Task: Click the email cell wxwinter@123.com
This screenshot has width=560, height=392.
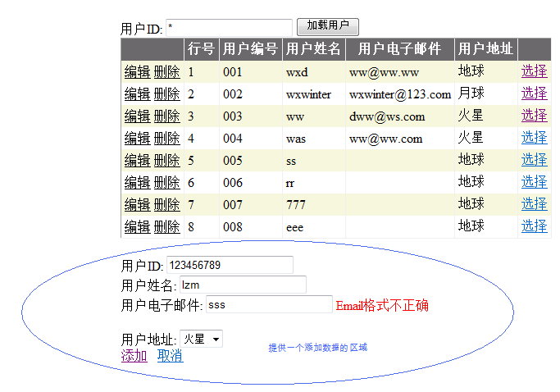Action: click(400, 94)
